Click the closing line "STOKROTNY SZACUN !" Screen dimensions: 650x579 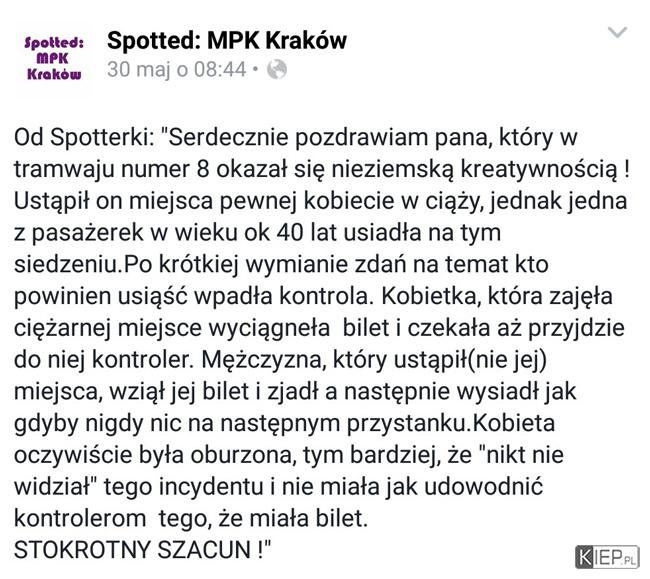pyautogui.click(x=142, y=550)
